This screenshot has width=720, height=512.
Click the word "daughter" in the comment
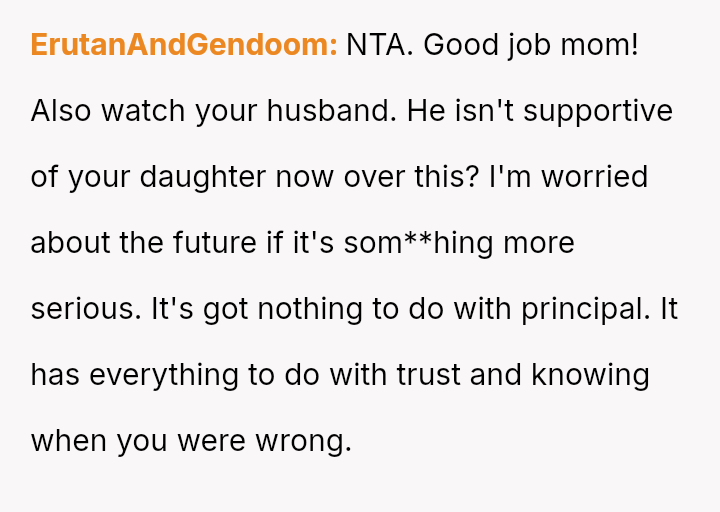point(203,177)
